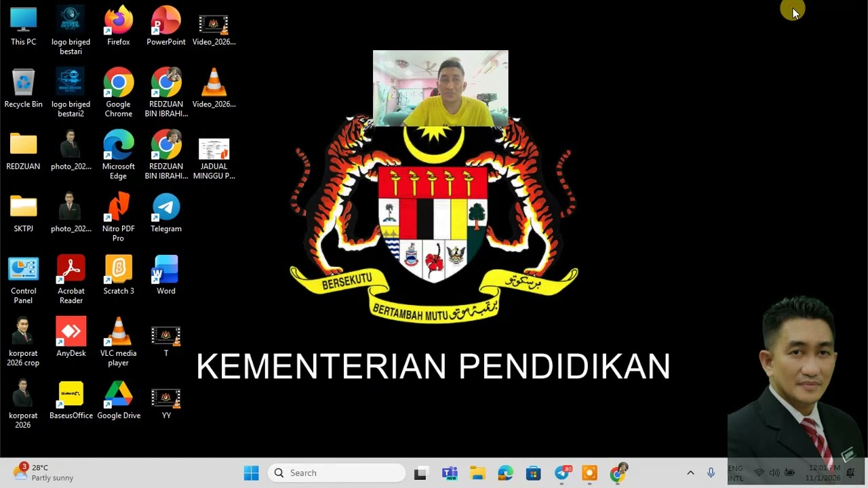Open the REDZUAN folder on desktop
The height and width of the screenshot is (488, 868).
coord(23,151)
